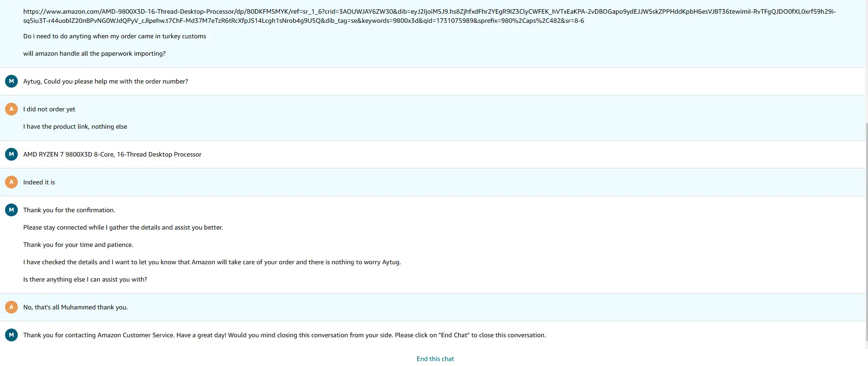Screen dimensions: 868x366
Task: Click the vertical scrollbar thumb
Action: [x=866, y=232]
